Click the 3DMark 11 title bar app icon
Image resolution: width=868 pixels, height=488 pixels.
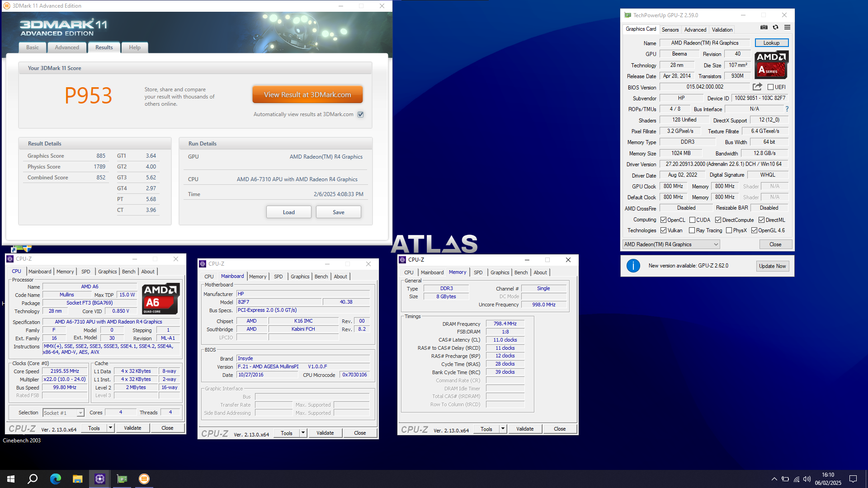point(6,6)
